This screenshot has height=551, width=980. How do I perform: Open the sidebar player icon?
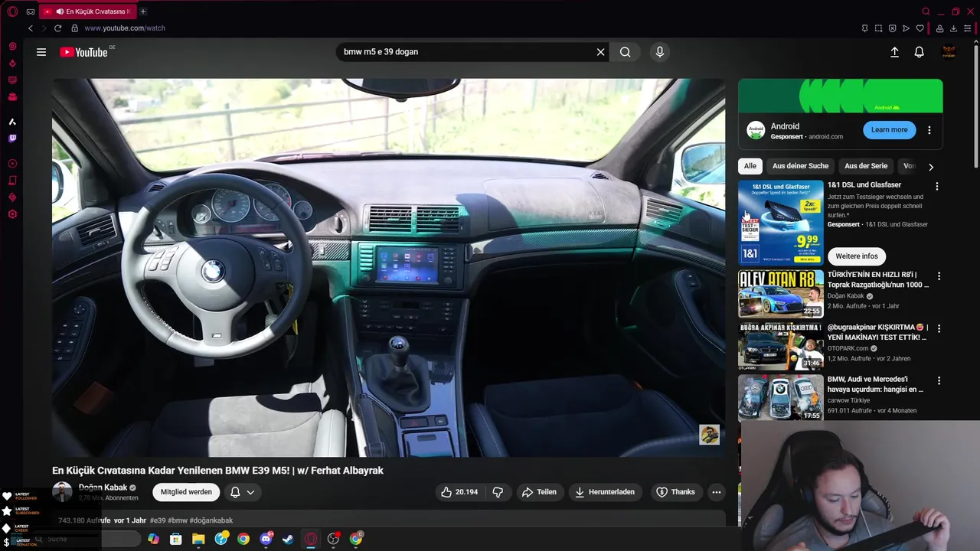pyautogui.click(x=12, y=164)
